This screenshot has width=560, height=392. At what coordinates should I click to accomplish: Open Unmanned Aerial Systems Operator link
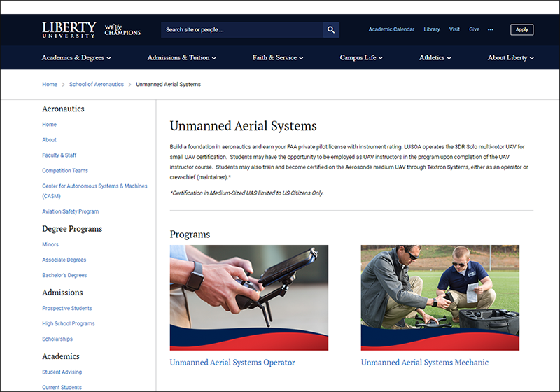(x=232, y=363)
